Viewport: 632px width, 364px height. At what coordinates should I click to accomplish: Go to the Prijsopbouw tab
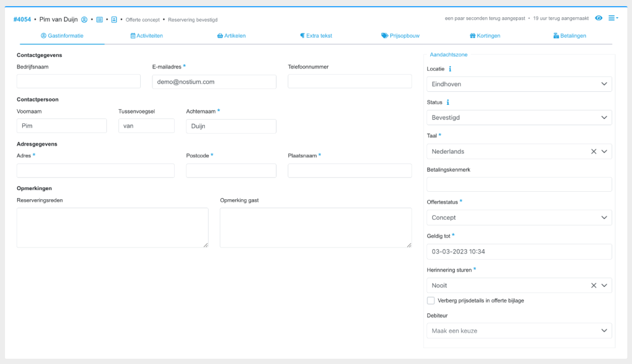pos(402,36)
